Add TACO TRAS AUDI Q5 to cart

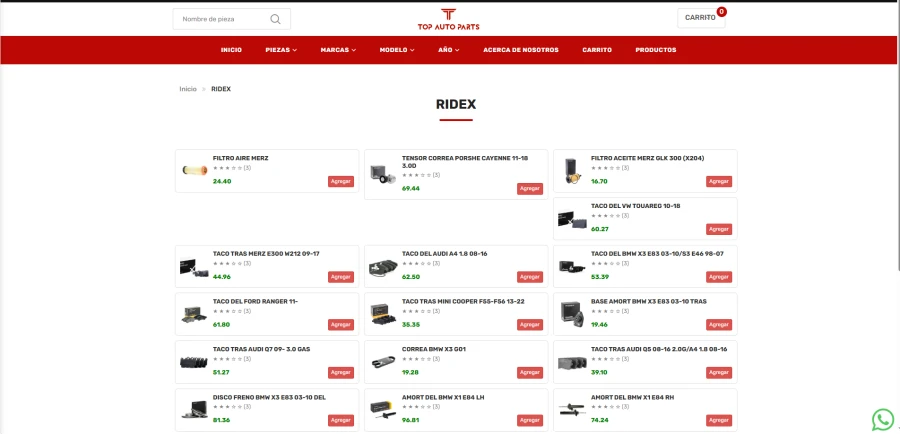click(719, 373)
